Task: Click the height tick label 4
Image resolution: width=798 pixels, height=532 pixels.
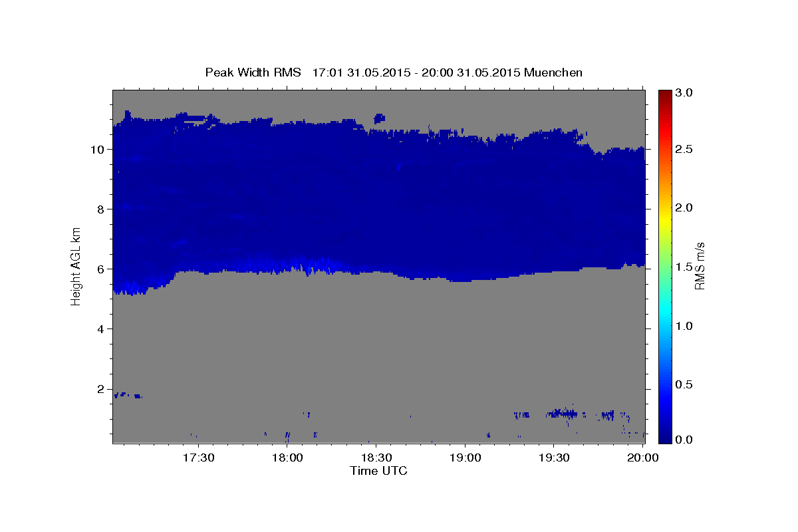Action: (x=102, y=329)
